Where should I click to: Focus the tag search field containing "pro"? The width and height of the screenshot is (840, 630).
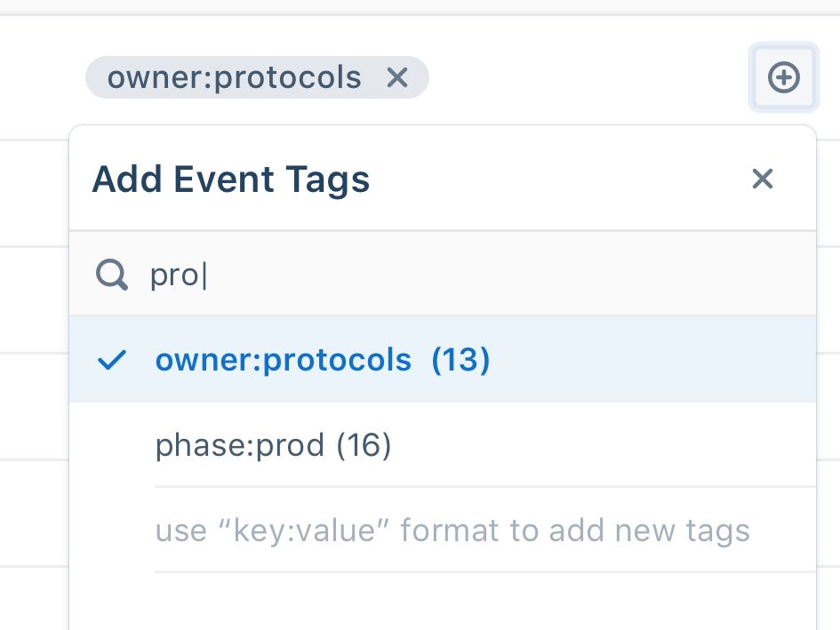pyautogui.click(x=444, y=275)
